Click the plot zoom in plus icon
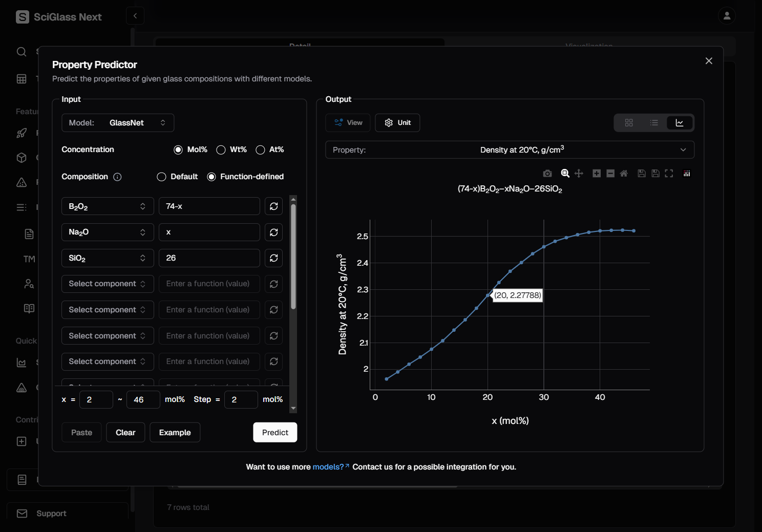 click(x=597, y=174)
